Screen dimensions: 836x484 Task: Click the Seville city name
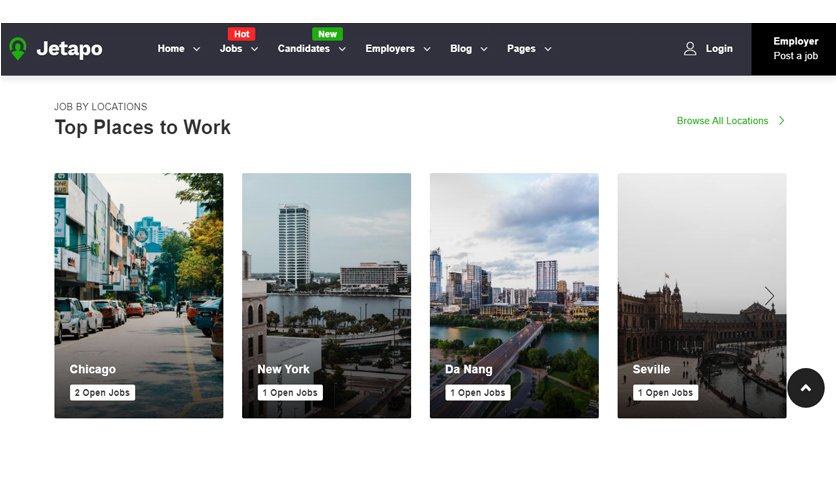click(x=651, y=369)
